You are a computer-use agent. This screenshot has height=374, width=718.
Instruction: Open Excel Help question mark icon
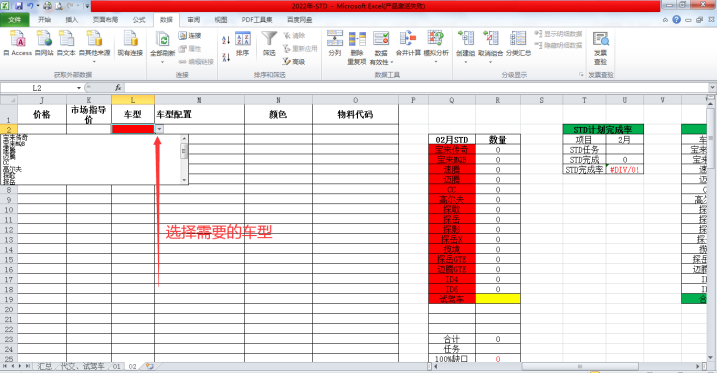coord(676,20)
